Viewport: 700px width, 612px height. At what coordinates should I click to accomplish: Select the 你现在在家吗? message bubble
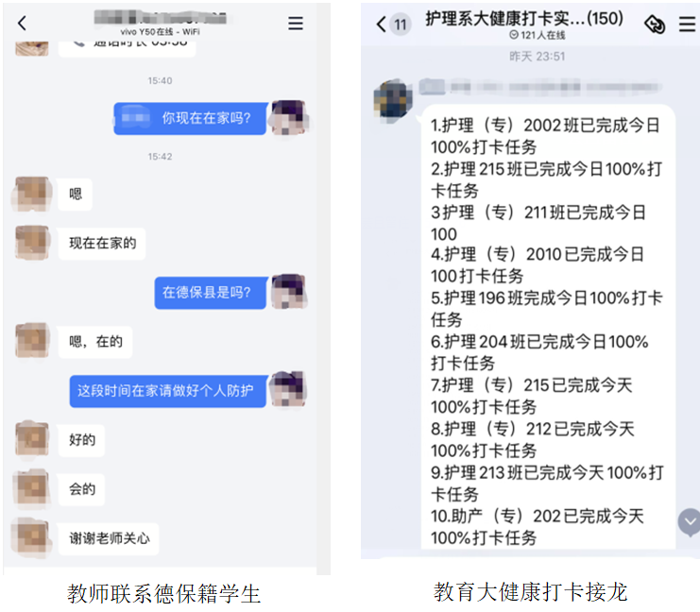coord(191,118)
